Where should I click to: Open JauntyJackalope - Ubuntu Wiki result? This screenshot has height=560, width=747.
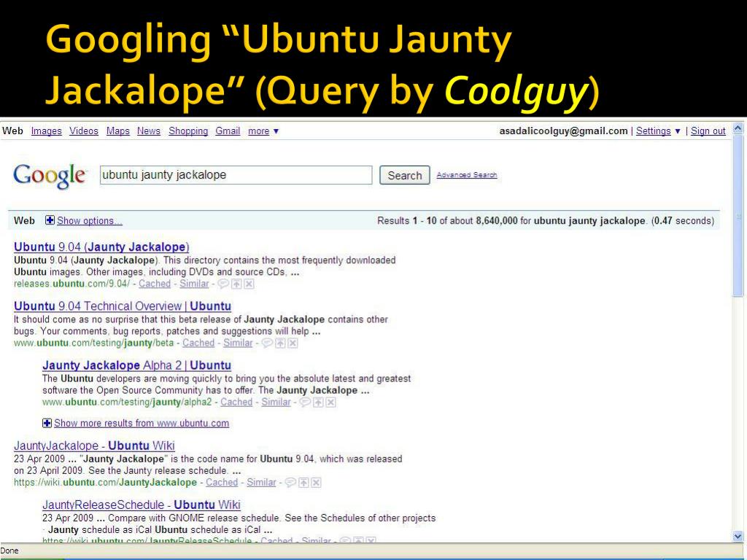94,446
